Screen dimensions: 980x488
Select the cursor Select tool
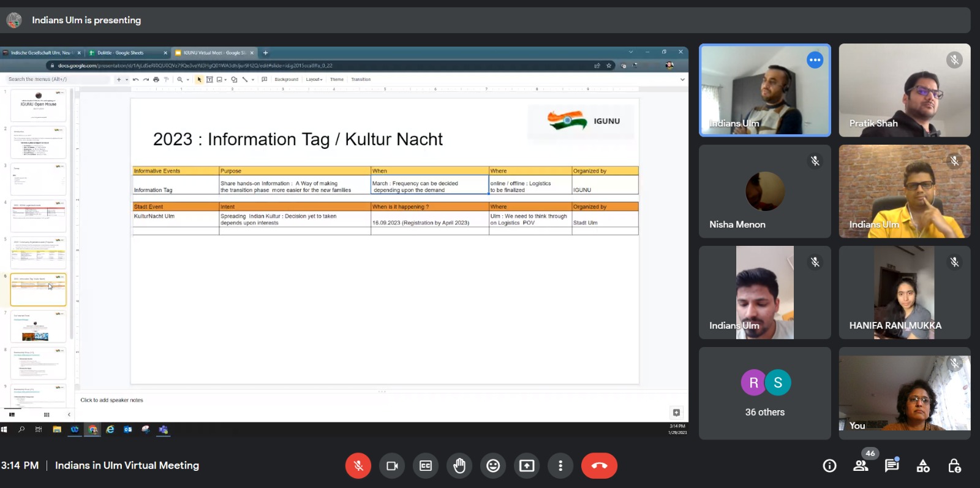(x=199, y=79)
